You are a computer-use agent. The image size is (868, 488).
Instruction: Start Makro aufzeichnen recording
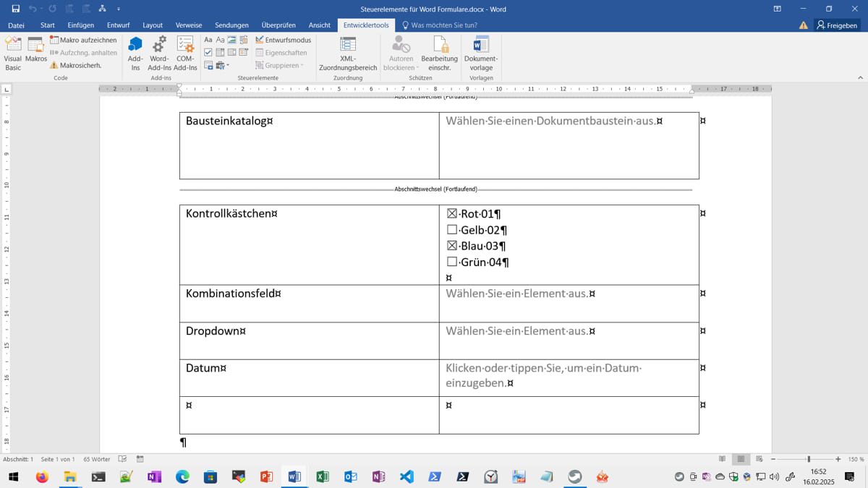[x=83, y=40]
